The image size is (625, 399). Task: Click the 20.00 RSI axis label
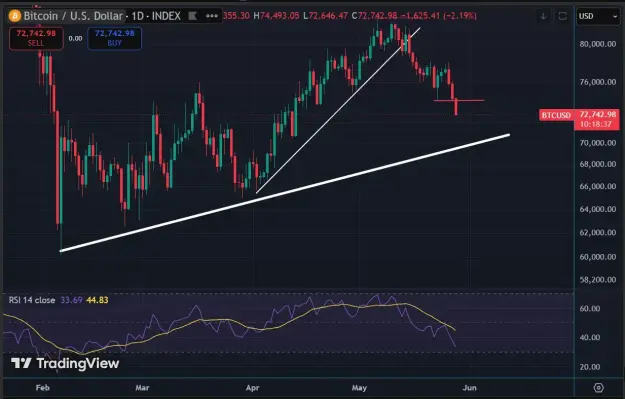pyautogui.click(x=590, y=367)
